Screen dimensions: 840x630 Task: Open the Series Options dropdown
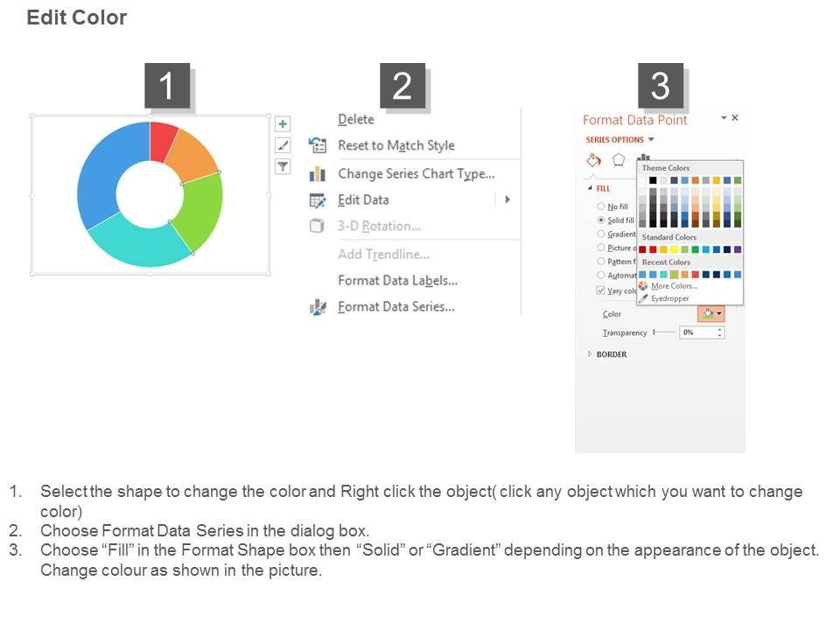pyautogui.click(x=650, y=140)
